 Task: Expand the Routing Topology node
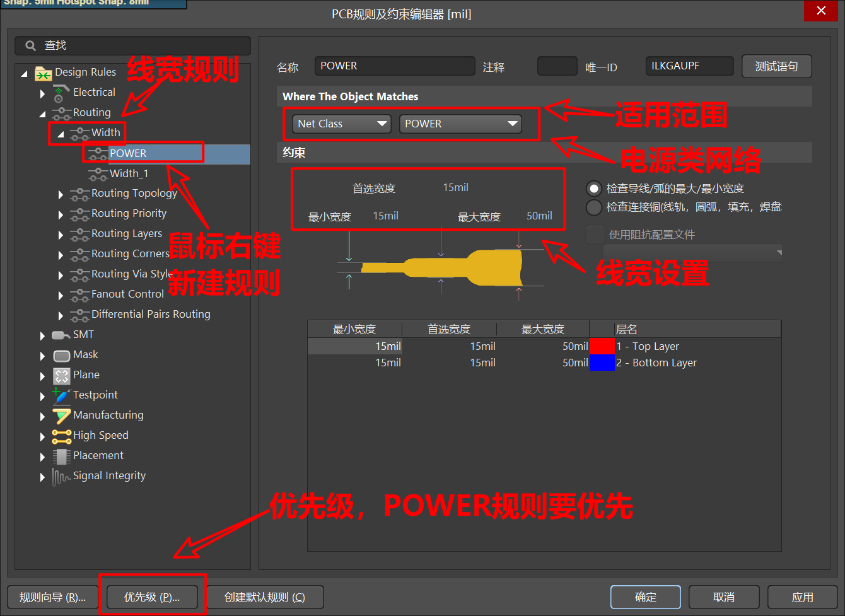[x=61, y=195]
